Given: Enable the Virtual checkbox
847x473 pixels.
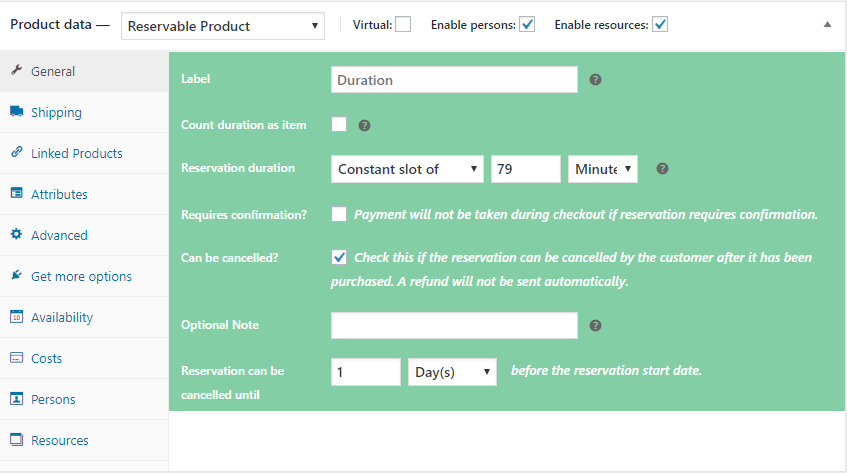Looking at the screenshot, I should (x=402, y=25).
